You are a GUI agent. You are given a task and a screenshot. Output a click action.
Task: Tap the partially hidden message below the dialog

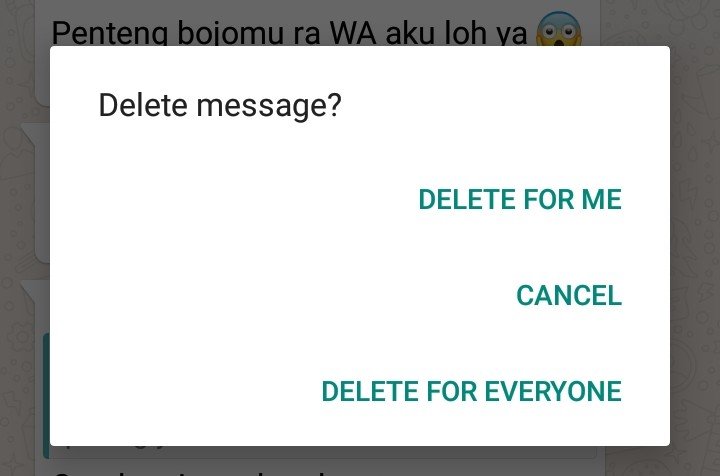click(x=193, y=471)
